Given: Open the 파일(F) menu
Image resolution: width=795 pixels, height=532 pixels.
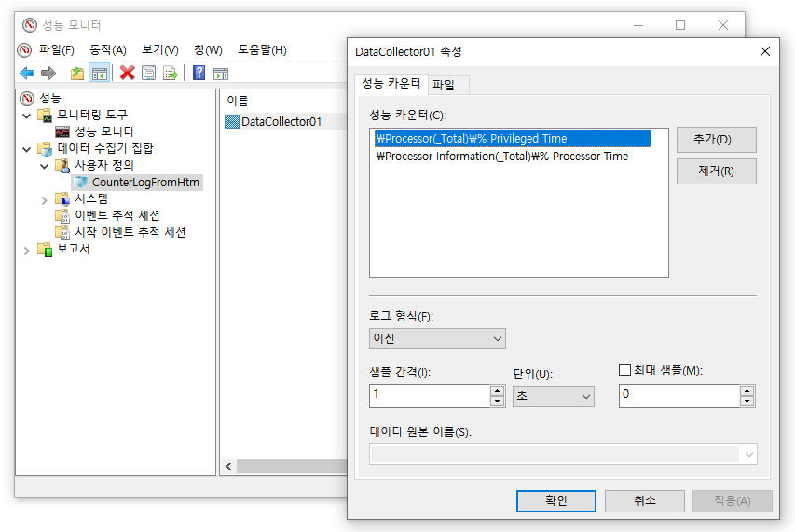Looking at the screenshot, I should [56, 49].
